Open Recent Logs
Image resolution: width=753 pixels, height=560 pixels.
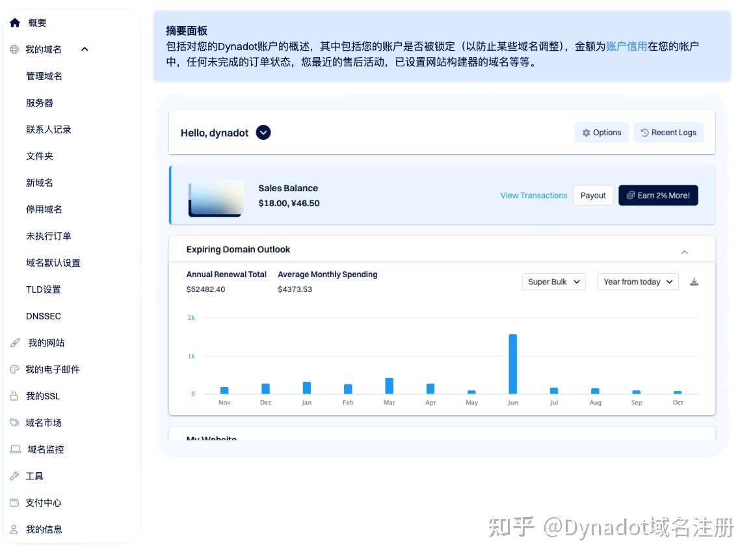[x=668, y=133]
